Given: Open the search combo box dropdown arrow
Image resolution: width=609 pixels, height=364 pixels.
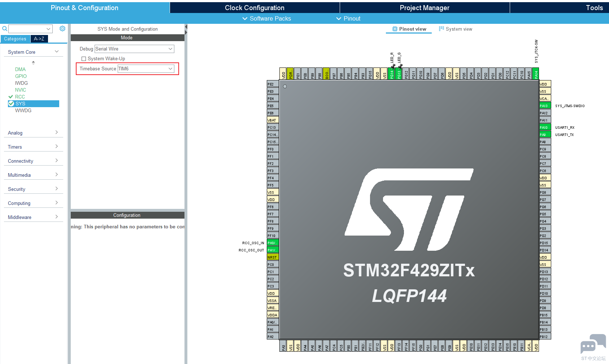Looking at the screenshot, I should point(48,29).
